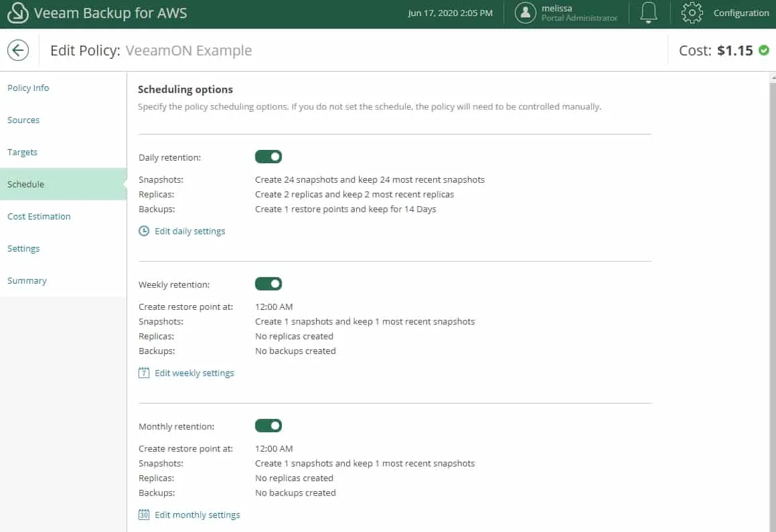The width and height of the screenshot is (776, 532).
Task: Click weekly 'Create 1 snapshots and keep 1' text
Action: pyautogui.click(x=365, y=321)
